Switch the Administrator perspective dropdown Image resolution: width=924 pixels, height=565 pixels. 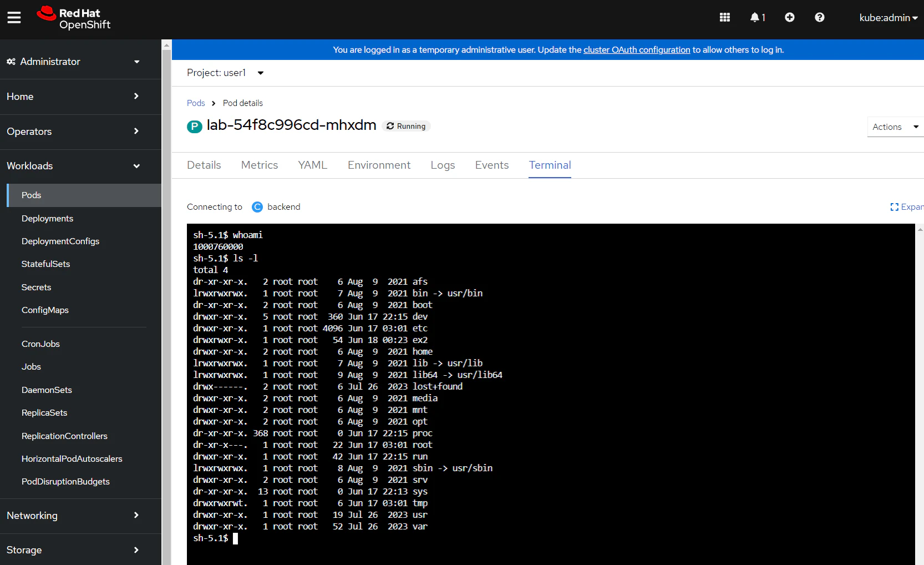click(73, 62)
